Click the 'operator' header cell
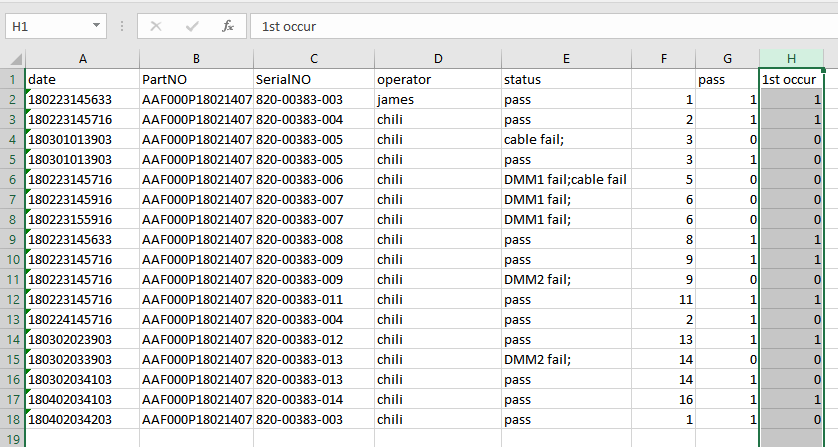Screen dimensions: 838x447 [438, 80]
